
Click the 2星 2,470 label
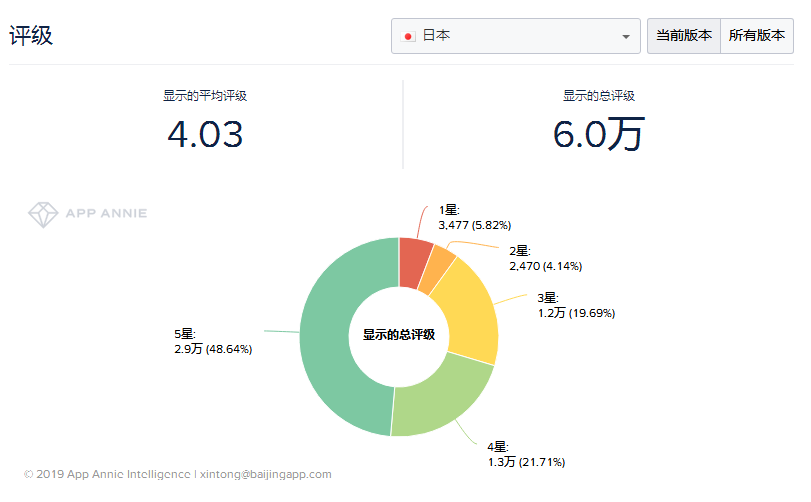tap(544, 258)
